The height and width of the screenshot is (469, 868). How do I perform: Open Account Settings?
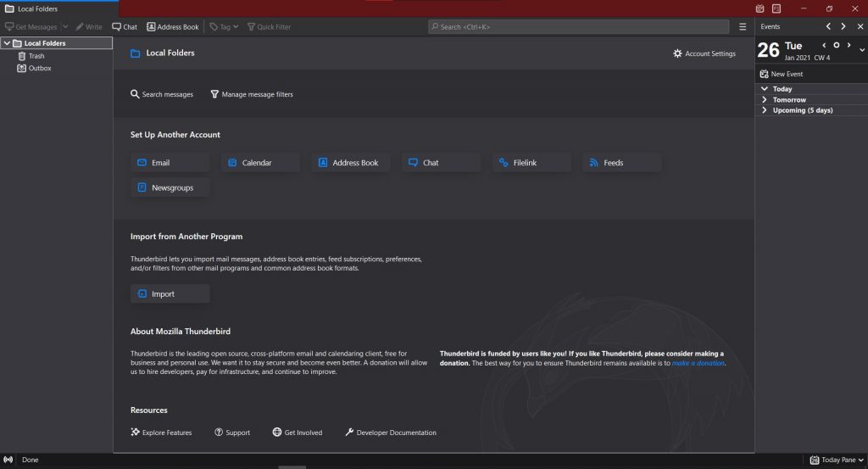coord(704,53)
